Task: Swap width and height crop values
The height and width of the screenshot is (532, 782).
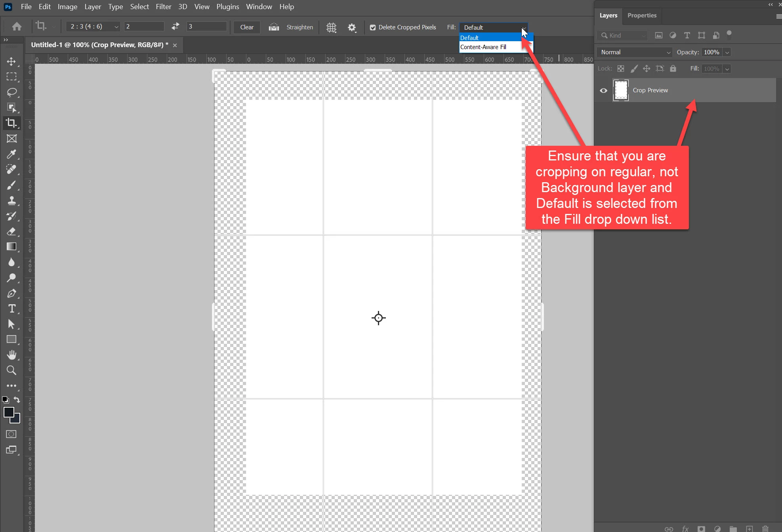Action: click(175, 27)
